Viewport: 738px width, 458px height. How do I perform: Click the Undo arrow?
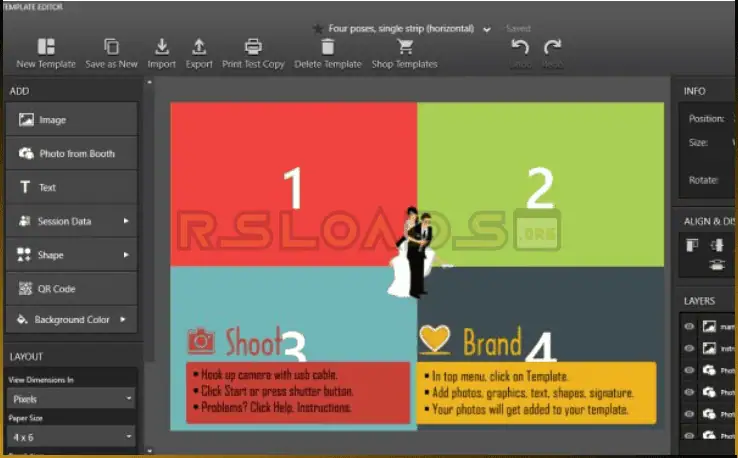click(519, 47)
